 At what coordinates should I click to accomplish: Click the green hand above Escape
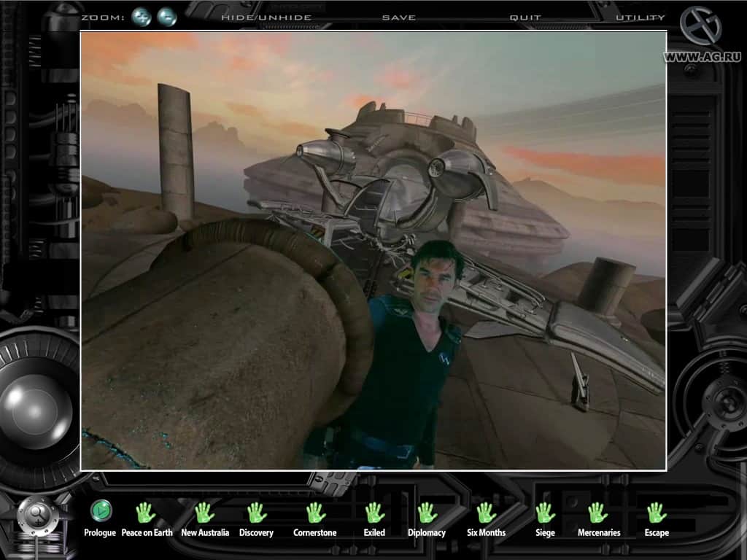(x=657, y=513)
